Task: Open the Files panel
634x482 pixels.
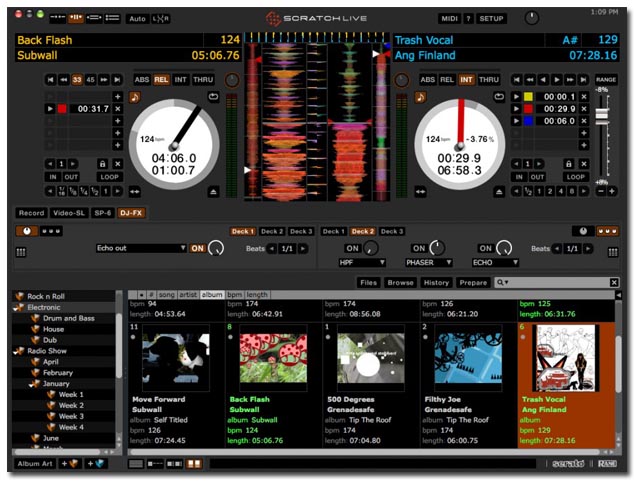Action: tap(368, 282)
